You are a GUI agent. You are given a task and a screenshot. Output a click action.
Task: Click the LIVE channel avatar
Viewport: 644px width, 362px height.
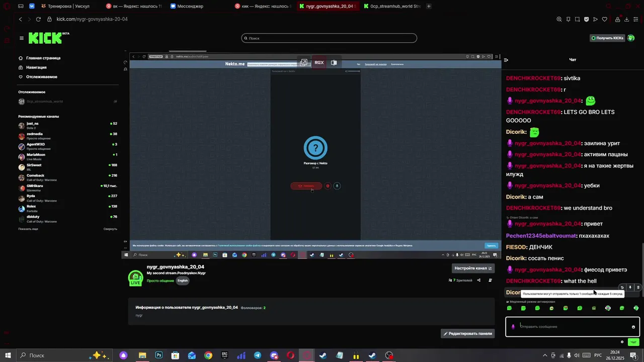point(135,278)
